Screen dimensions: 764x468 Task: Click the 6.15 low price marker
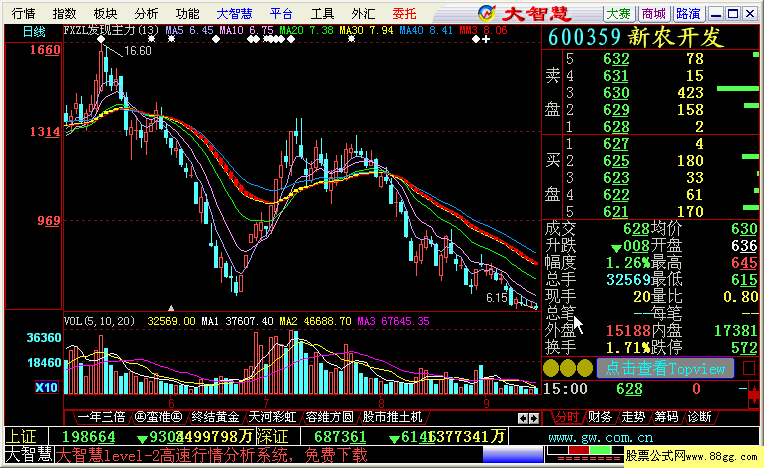497,298
